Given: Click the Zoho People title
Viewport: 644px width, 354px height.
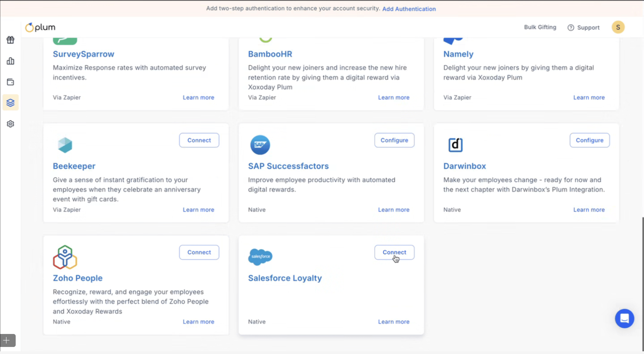Looking at the screenshot, I should click(x=78, y=278).
